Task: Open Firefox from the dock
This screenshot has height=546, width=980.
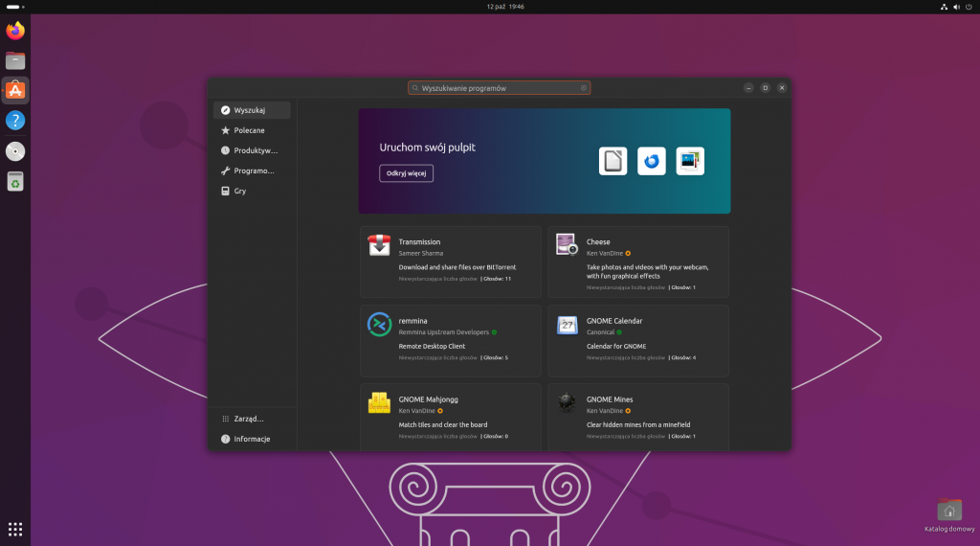Action: pos(15,30)
